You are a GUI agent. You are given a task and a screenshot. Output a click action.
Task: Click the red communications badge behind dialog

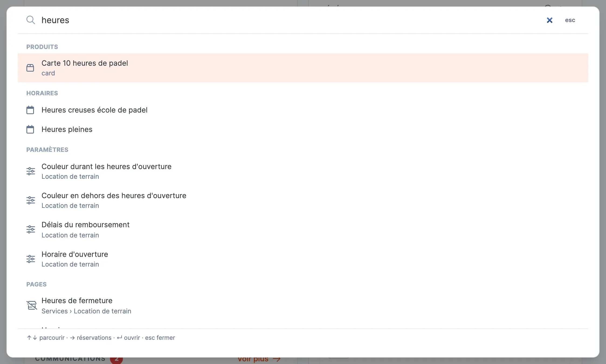tap(116, 360)
